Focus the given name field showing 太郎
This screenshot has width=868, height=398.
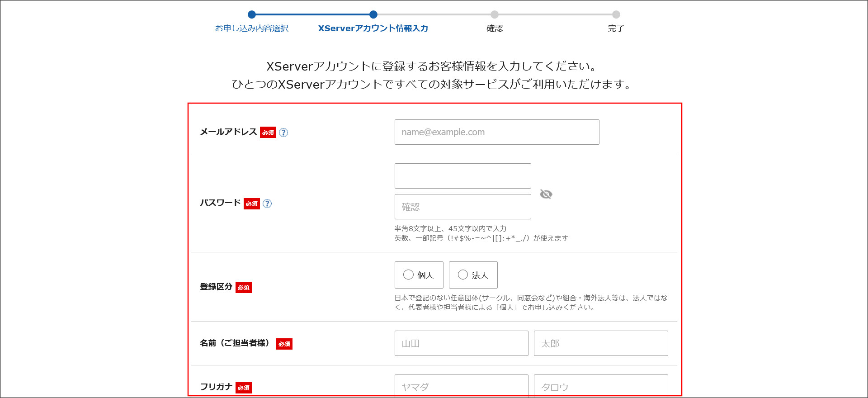pos(601,343)
